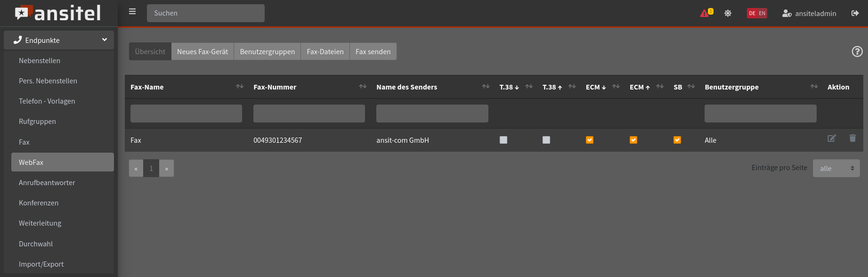This screenshot has height=277, width=868.
Task: Open Anrufbeantworter in the sidebar
Action: [47, 183]
